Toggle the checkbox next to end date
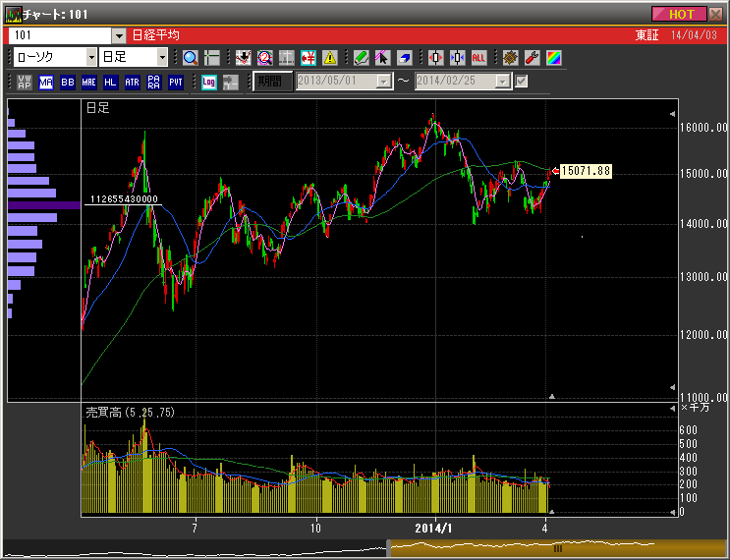This screenshot has height=560, width=730. point(522,82)
